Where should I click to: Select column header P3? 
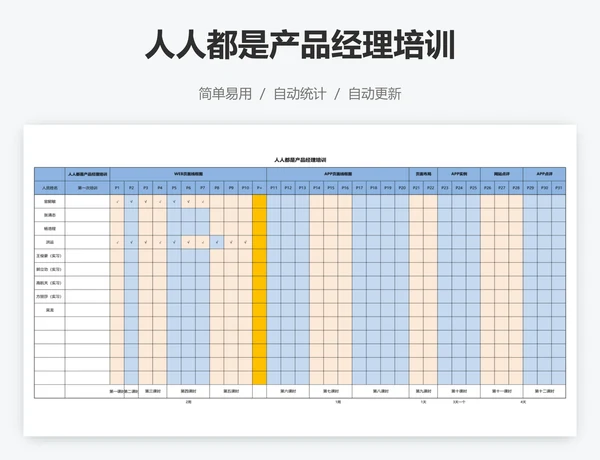click(145, 188)
